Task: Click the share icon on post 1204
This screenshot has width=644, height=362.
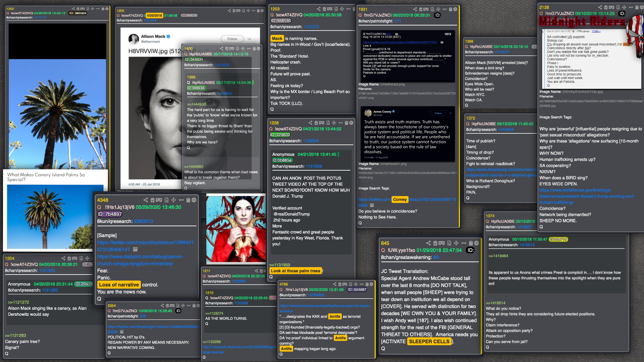Action: (x=63, y=258)
